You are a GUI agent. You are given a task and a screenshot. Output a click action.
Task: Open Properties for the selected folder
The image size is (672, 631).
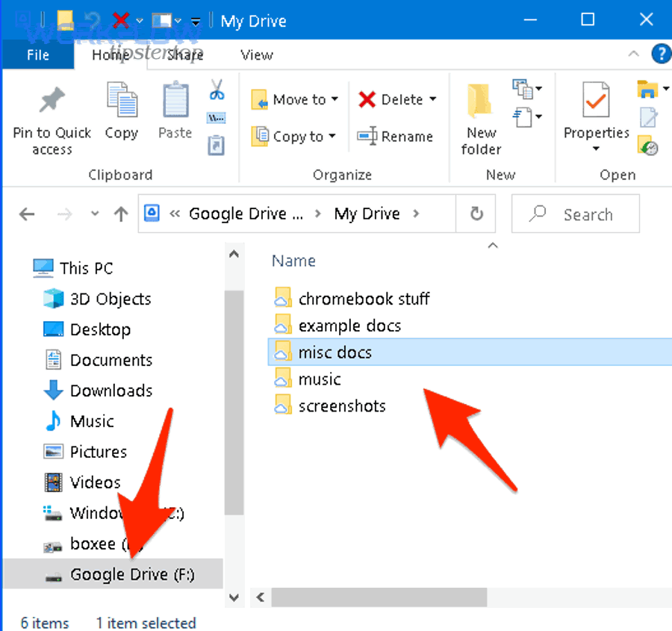pos(595,116)
